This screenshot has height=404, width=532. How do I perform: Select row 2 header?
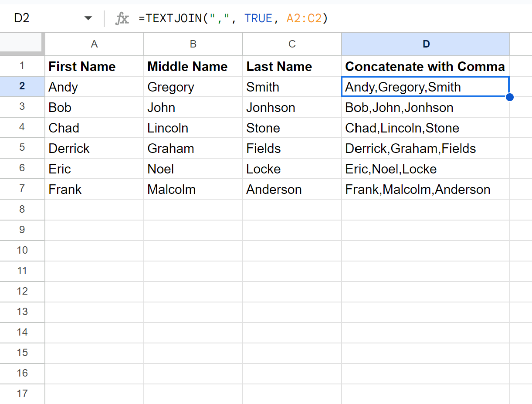22,87
